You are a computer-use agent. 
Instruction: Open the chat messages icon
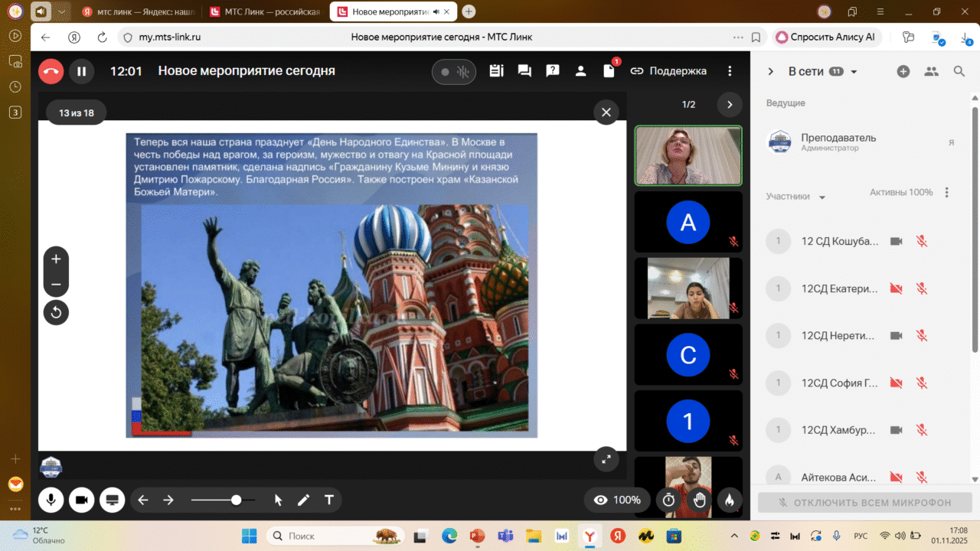(524, 71)
